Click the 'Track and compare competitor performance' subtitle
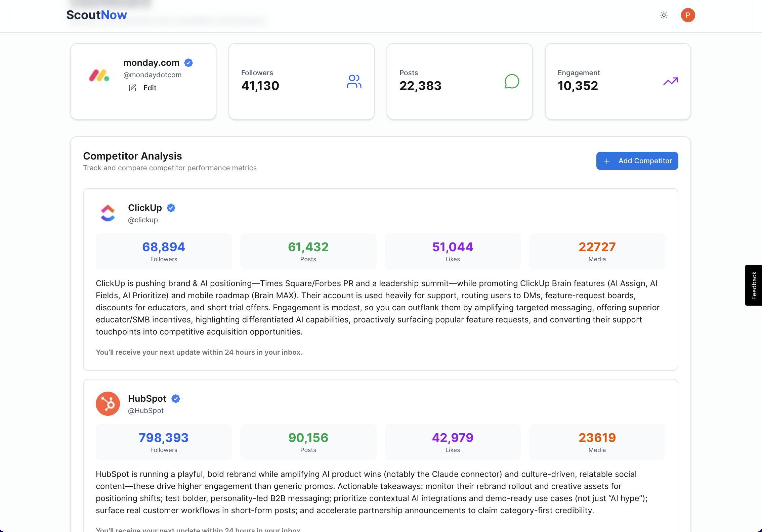The height and width of the screenshot is (532, 762). pos(170,168)
